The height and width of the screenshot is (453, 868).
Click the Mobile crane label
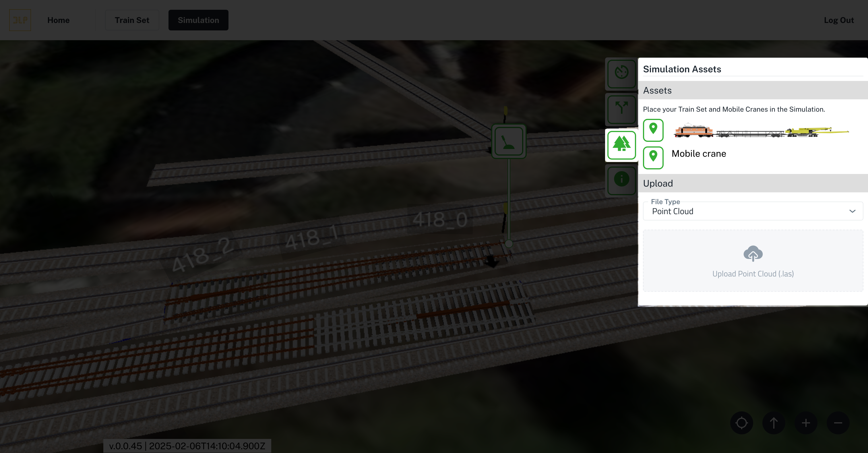pyautogui.click(x=699, y=154)
